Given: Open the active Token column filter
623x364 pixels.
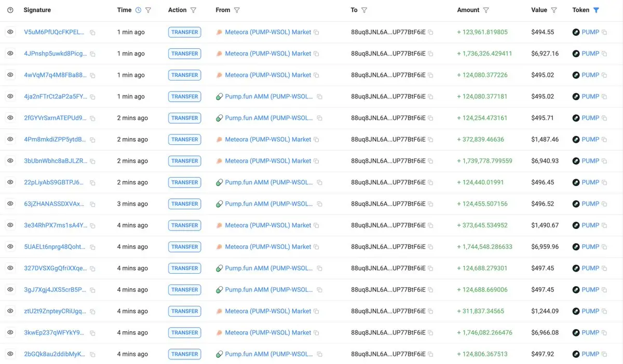Looking at the screenshot, I should click(596, 10).
